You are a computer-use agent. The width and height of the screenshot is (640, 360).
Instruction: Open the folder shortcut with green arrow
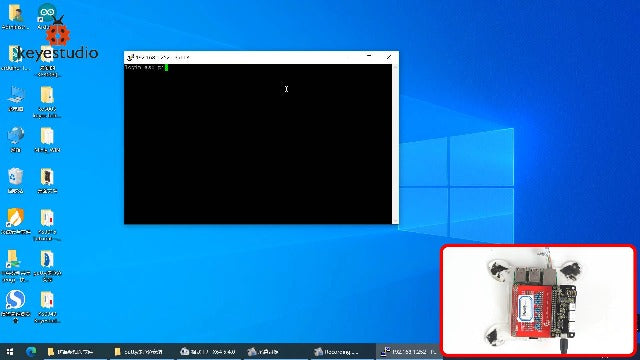click(16, 265)
